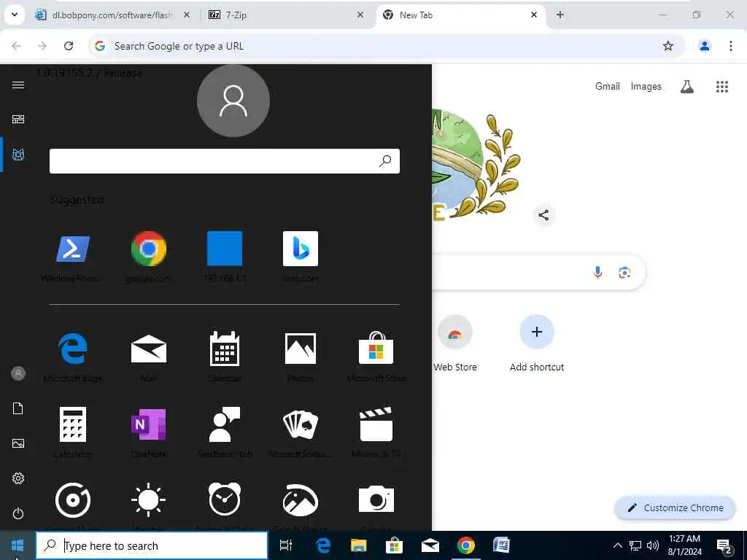Start Google voice search microphone
This screenshot has height=560, width=747.
[x=597, y=272]
